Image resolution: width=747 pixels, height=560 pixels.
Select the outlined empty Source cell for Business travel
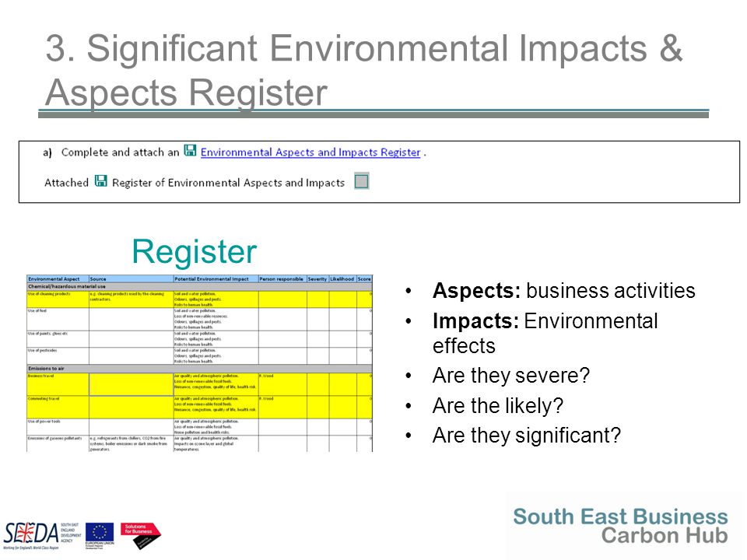click(131, 383)
